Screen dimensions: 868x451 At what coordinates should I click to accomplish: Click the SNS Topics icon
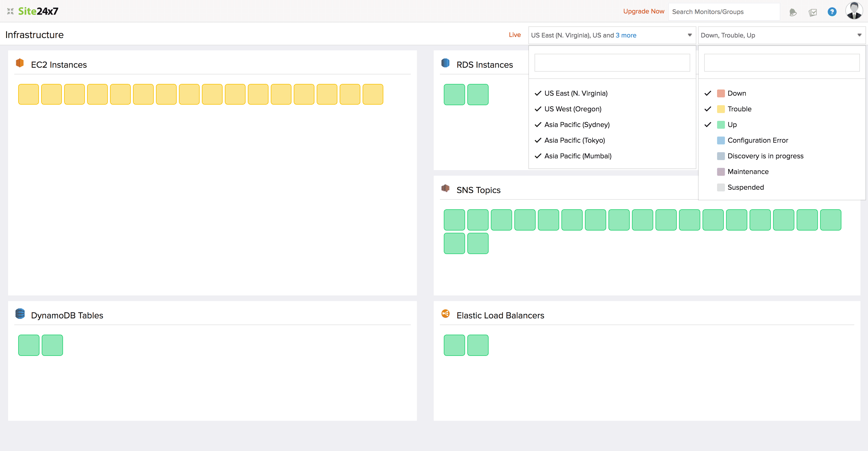pyautogui.click(x=445, y=188)
